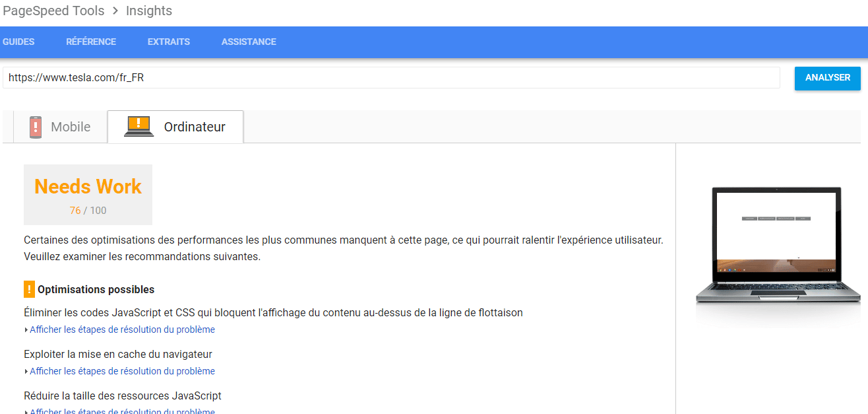Screen dimensions: 868x414
Task: Expand resolution steps under browser caching rule
Action: pyautogui.click(x=122, y=371)
